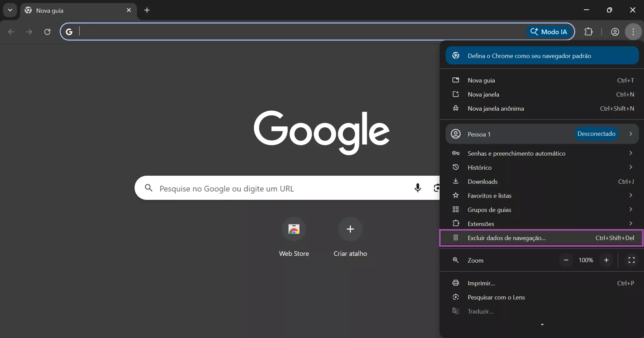Open the Web Store shortcut

[x=294, y=229]
